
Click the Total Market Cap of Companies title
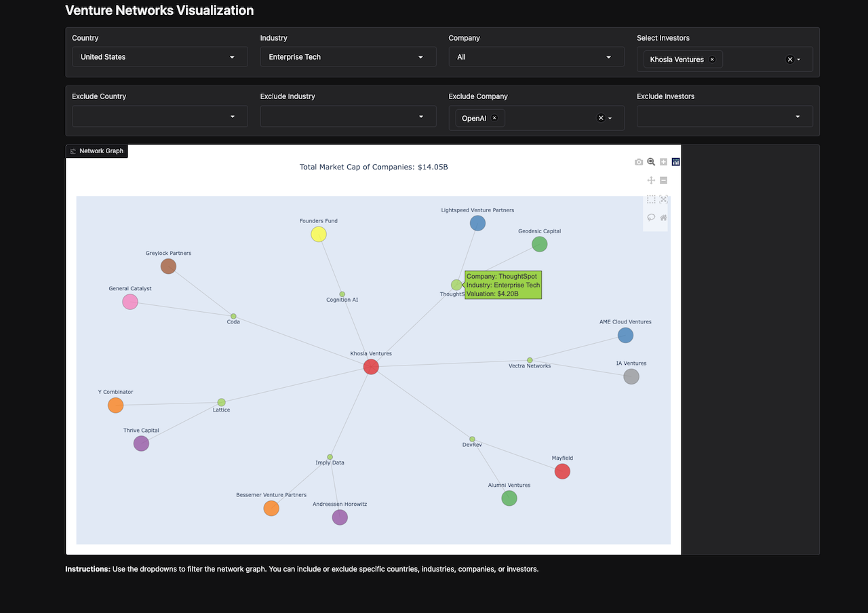(374, 167)
